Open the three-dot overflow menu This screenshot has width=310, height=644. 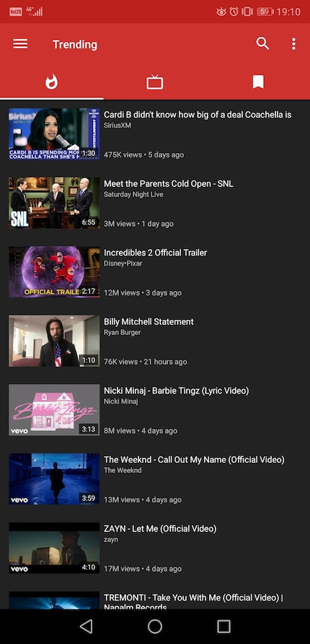click(293, 44)
